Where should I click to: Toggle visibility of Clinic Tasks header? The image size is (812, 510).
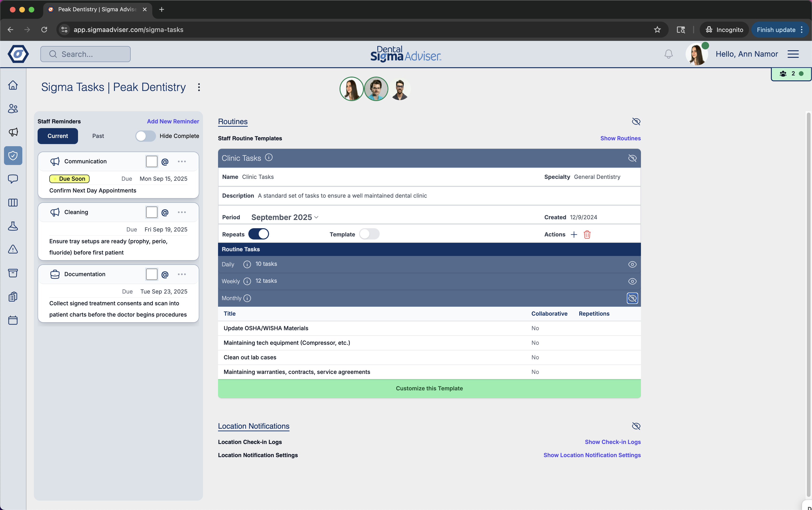click(632, 158)
